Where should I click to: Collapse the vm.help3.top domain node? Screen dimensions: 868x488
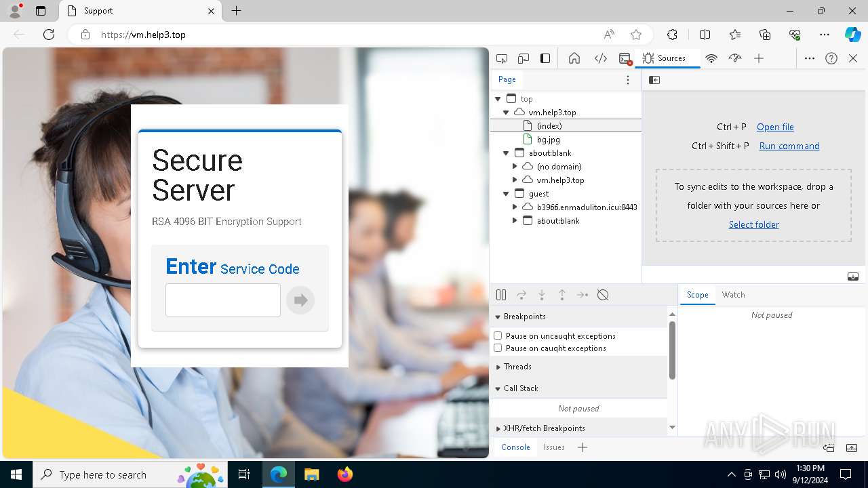click(x=506, y=113)
